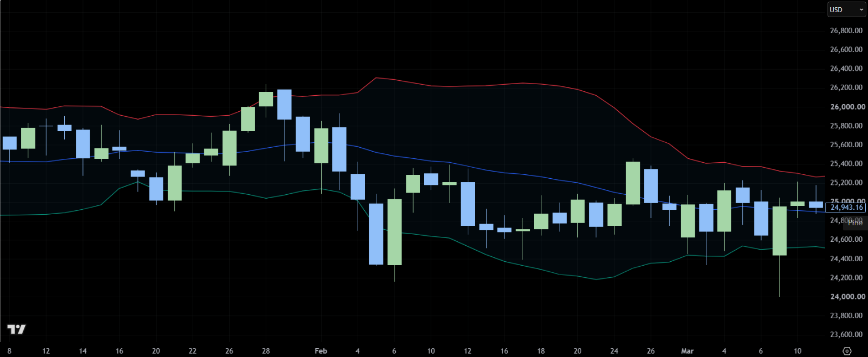Click the 25,200.00 price axis label

click(x=847, y=183)
